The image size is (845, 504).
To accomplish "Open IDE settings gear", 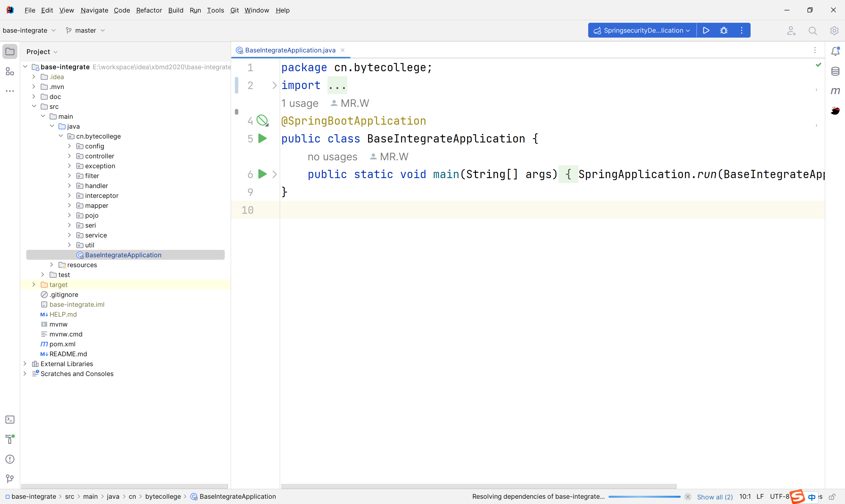I will tap(834, 31).
